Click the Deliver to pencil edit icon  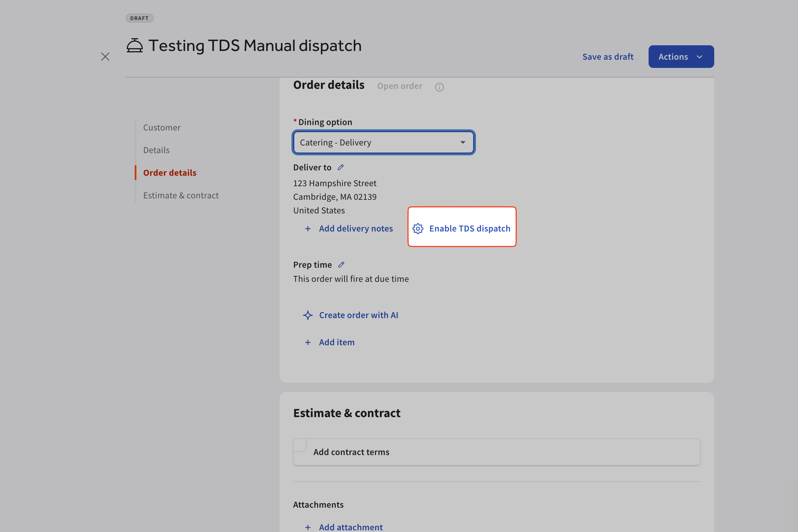341,167
